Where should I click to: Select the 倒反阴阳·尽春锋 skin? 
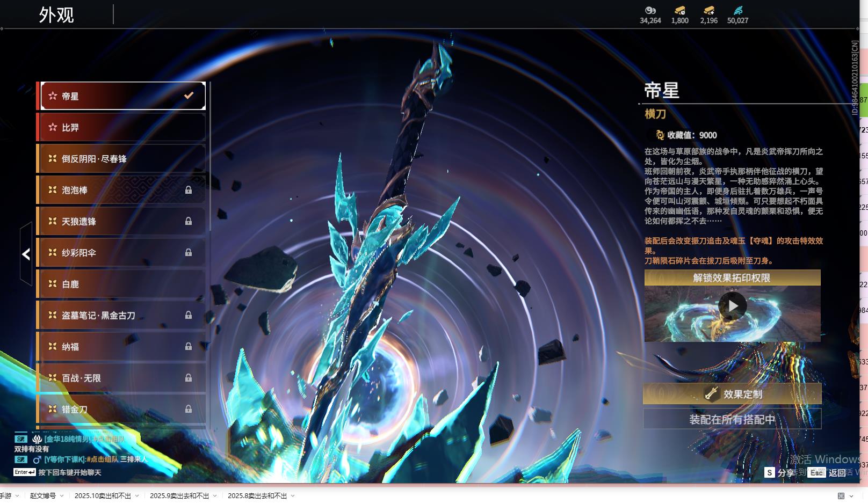pyautogui.click(x=121, y=158)
